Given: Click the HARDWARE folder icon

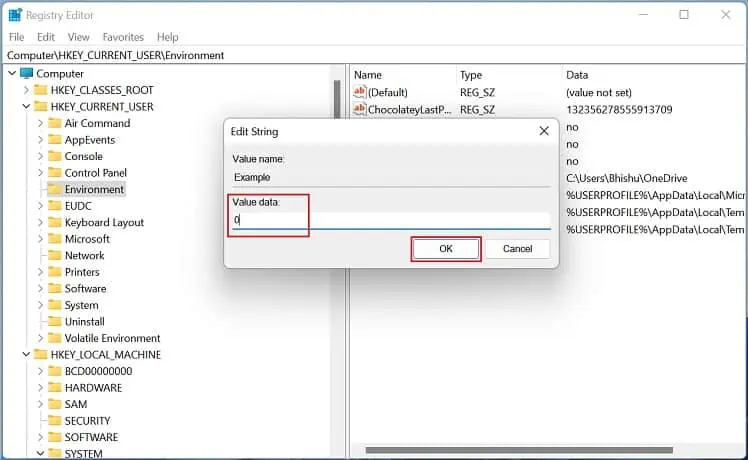Looking at the screenshot, I should [55, 387].
